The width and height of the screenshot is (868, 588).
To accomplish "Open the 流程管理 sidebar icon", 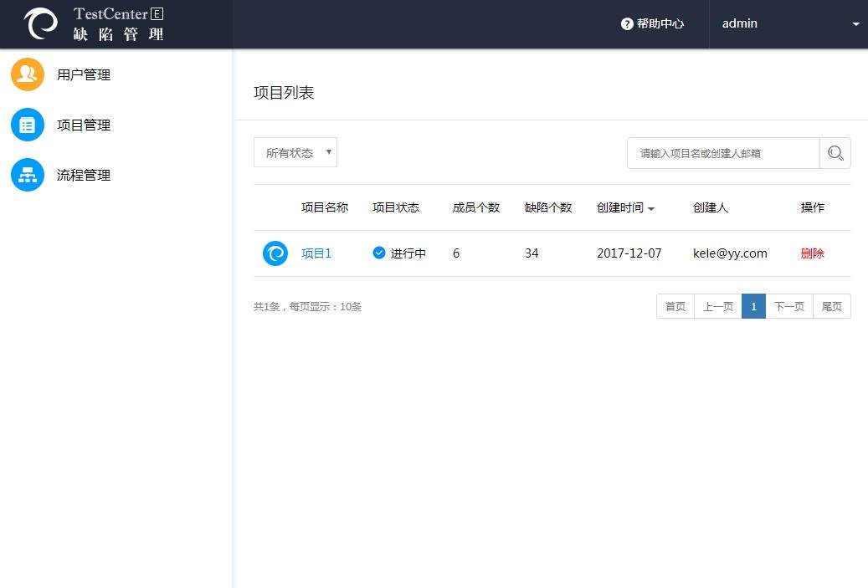I will [27, 175].
